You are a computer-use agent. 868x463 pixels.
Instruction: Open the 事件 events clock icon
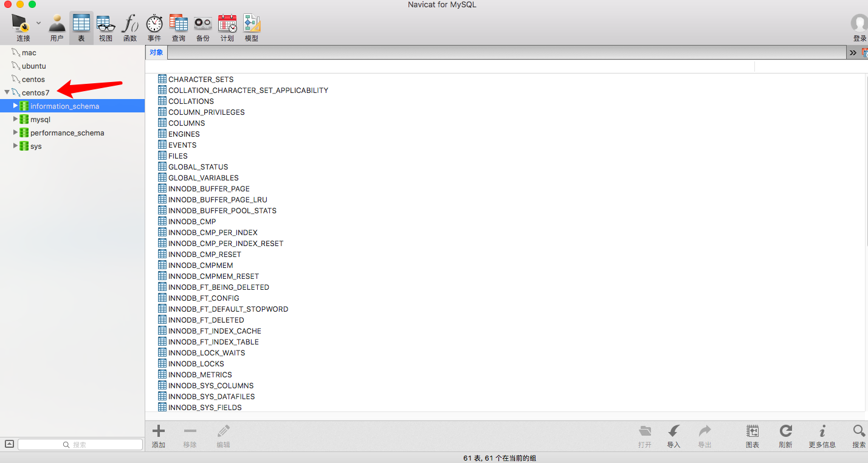(x=154, y=27)
